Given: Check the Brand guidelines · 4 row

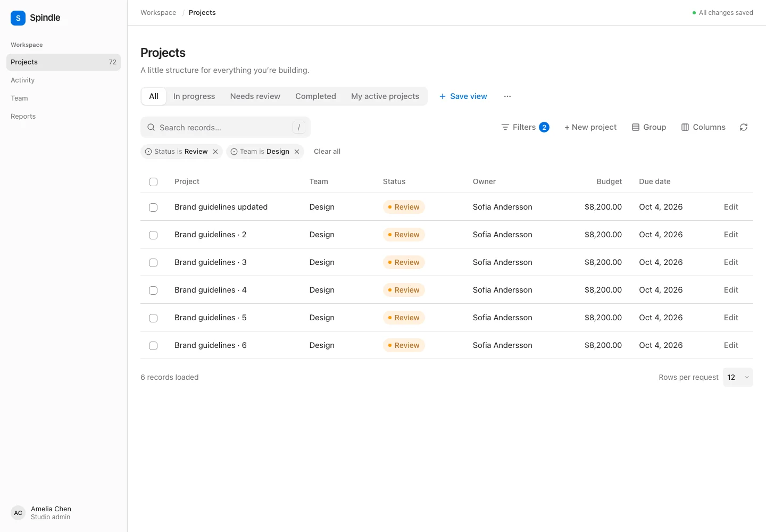Looking at the screenshot, I should click(153, 290).
